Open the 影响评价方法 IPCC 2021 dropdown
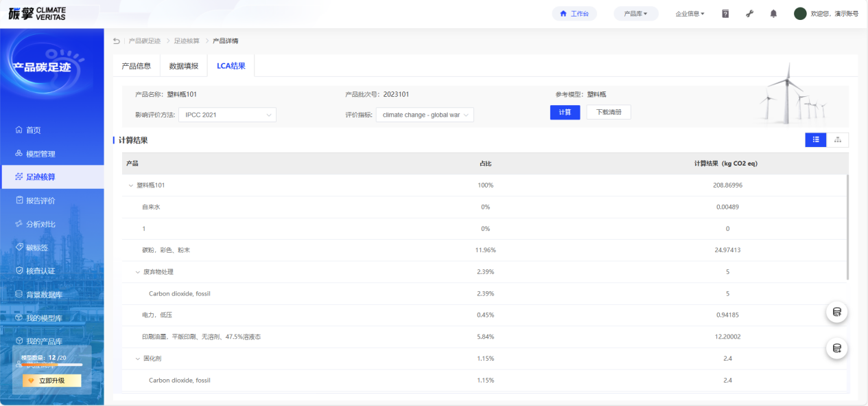The height and width of the screenshot is (406, 868). [227, 115]
